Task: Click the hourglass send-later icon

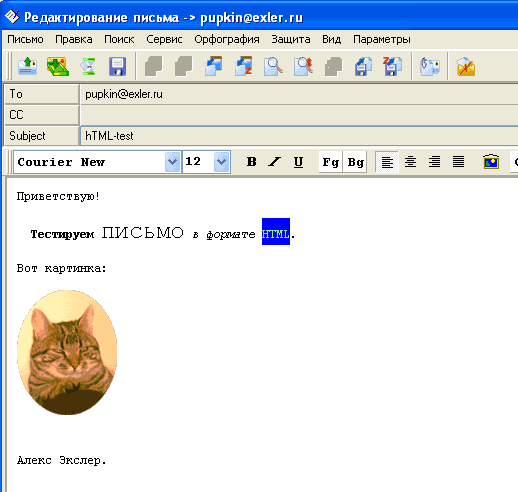Action: 88,66
